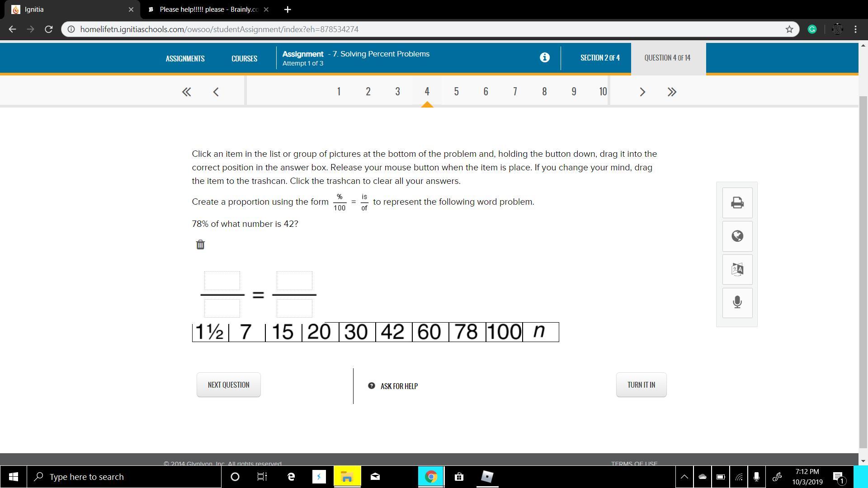Open the translate tool icon
Viewport: 868px width, 488px height.
[737, 269]
